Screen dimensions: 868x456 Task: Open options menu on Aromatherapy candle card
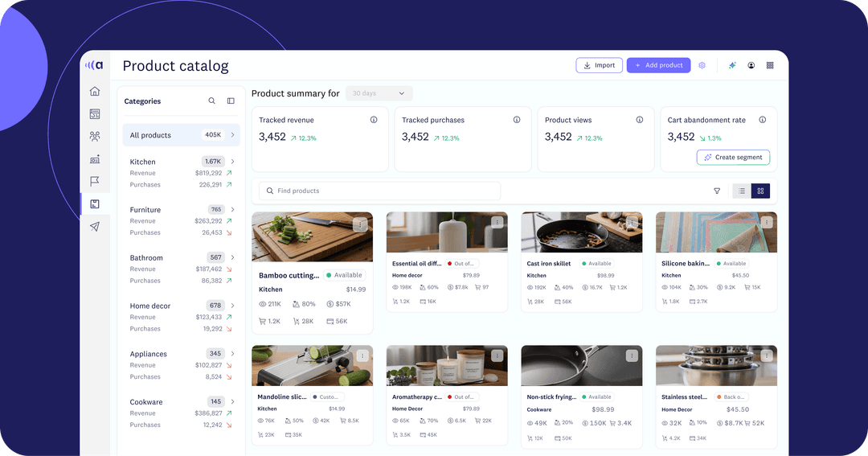pyautogui.click(x=497, y=355)
